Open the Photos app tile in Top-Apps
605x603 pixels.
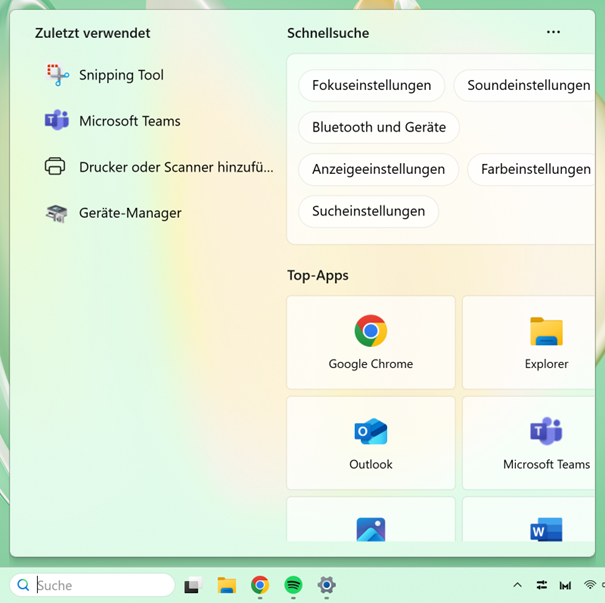(x=371, y=519)
